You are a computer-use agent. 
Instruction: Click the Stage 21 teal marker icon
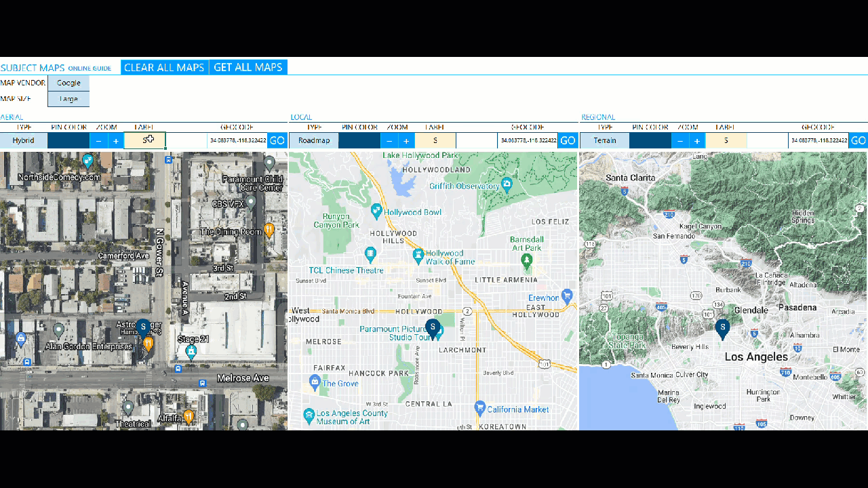pos(191,351)
